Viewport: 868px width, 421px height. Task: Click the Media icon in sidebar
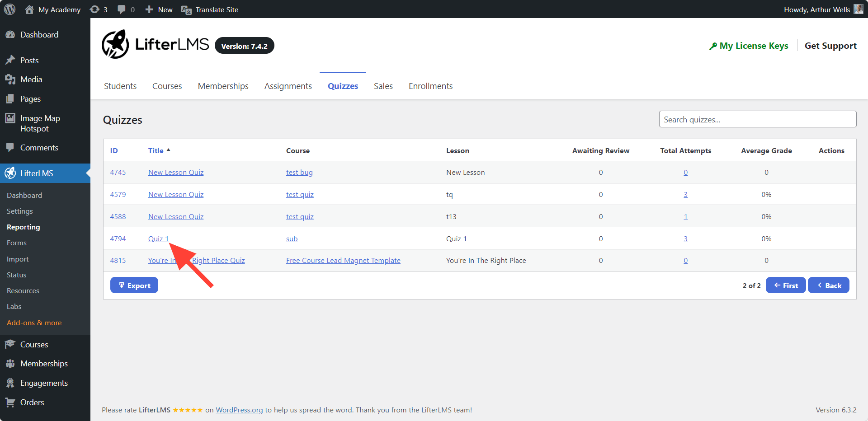[x=10, y=80]
